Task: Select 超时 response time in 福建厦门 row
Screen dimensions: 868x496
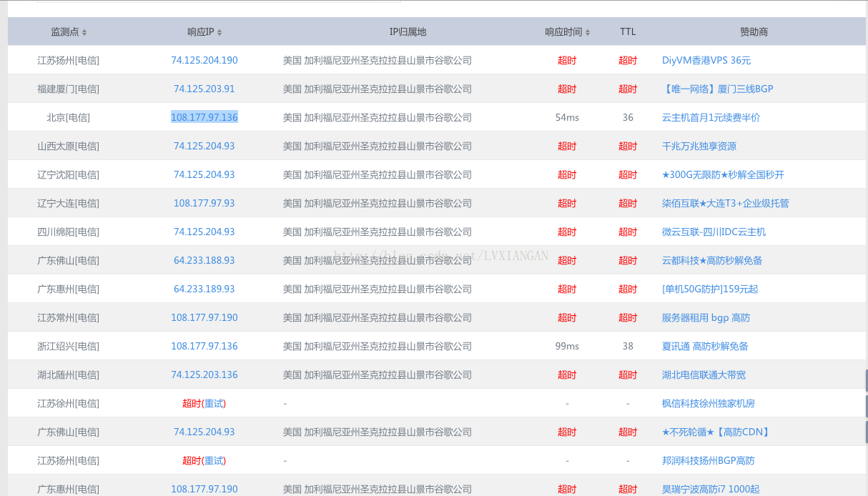Action: pos(567,89)
